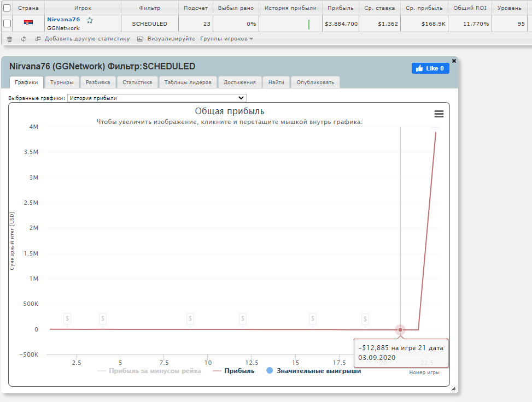Open the Опубликовать tab
The height and width of the screenshot is (402, 532).
315,82
